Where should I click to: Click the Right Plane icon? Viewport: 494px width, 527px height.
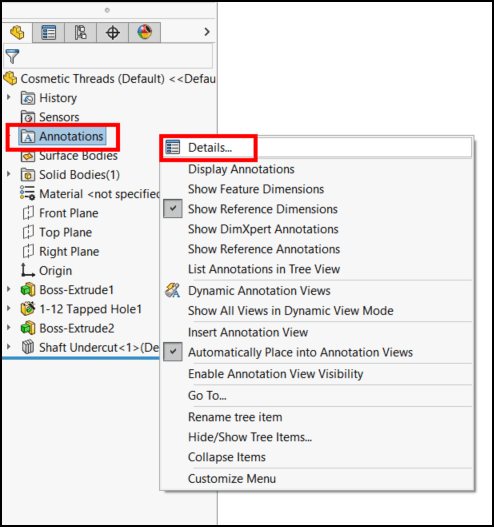coord(28,251)
